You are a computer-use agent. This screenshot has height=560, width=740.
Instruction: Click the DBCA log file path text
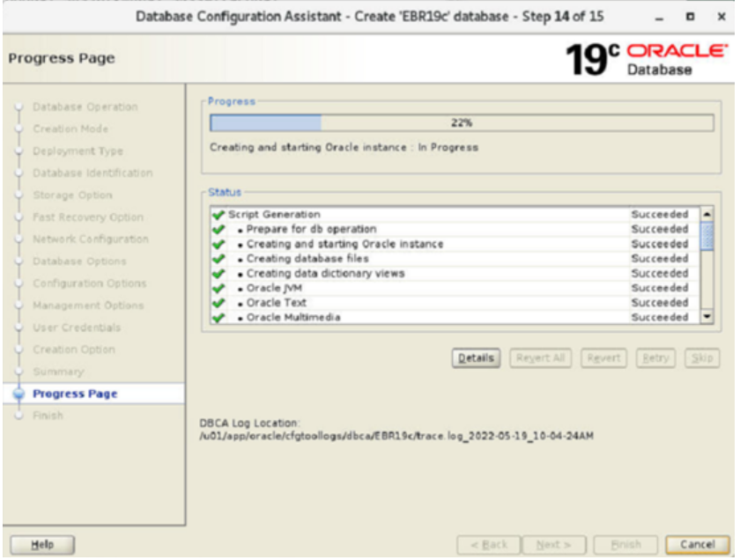point(396,436)
